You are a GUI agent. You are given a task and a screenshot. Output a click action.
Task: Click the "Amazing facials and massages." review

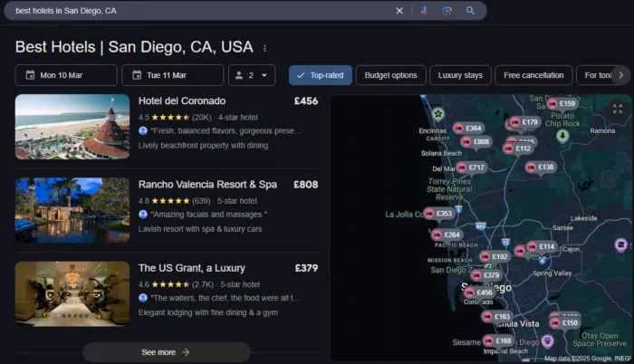pyautogui.click(x=208, y=215)
